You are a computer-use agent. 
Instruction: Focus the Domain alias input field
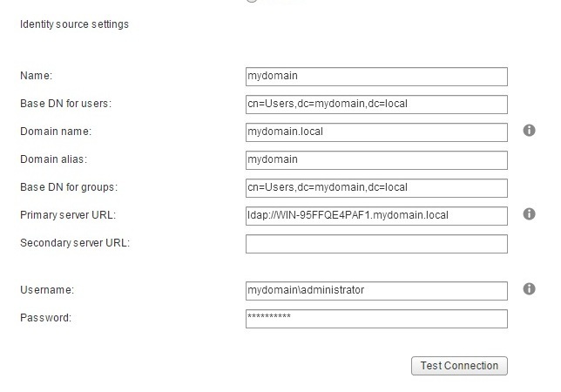(x=376, y=160)
